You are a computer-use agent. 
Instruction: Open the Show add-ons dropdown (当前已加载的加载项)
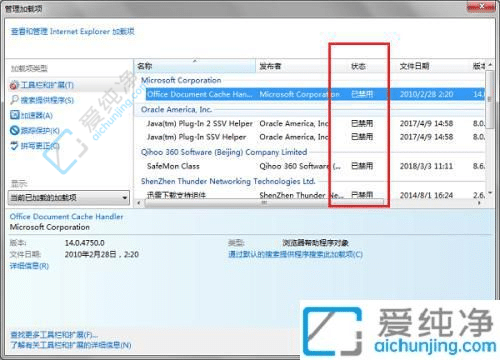[69, 198]
